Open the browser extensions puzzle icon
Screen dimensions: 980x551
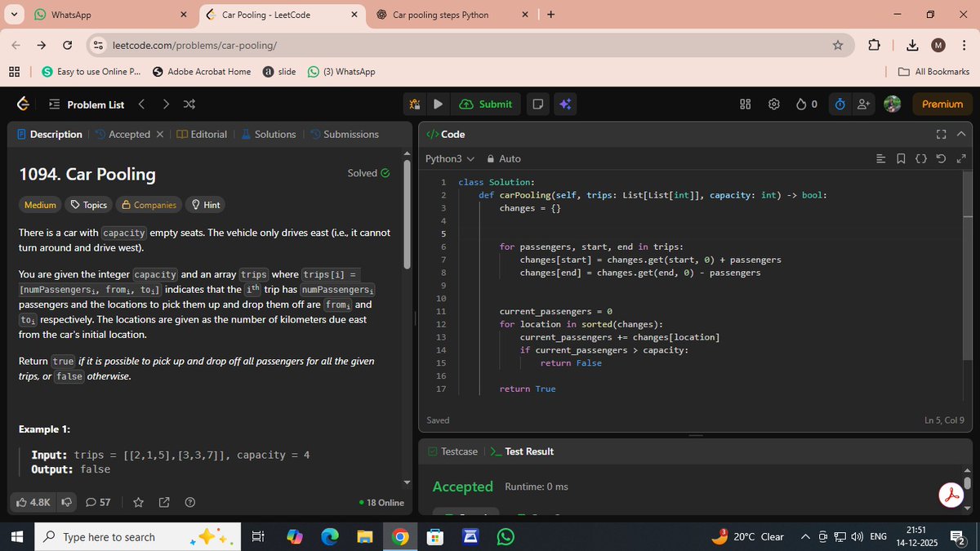click(874, 45)
